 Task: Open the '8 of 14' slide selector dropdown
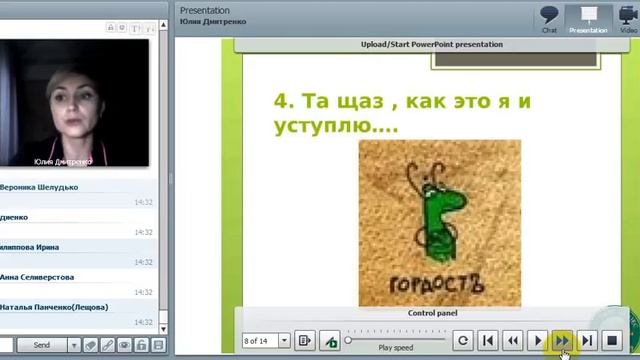pyautogui.click(x=284, y=340)
